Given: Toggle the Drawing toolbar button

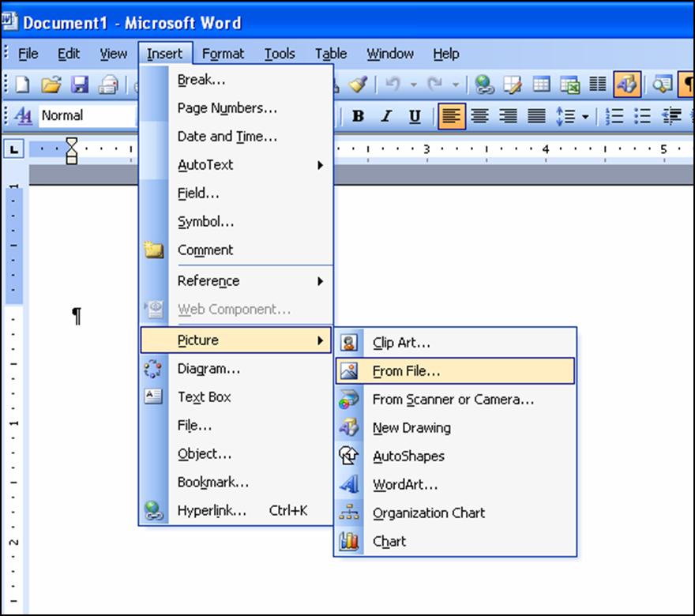Looking at the screenshot, I should pyautogui.click(x=627, y=85).
